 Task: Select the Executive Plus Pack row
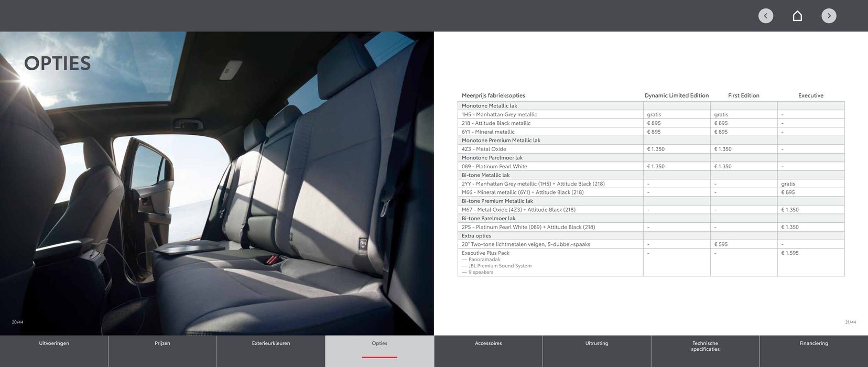coord(485,253)
